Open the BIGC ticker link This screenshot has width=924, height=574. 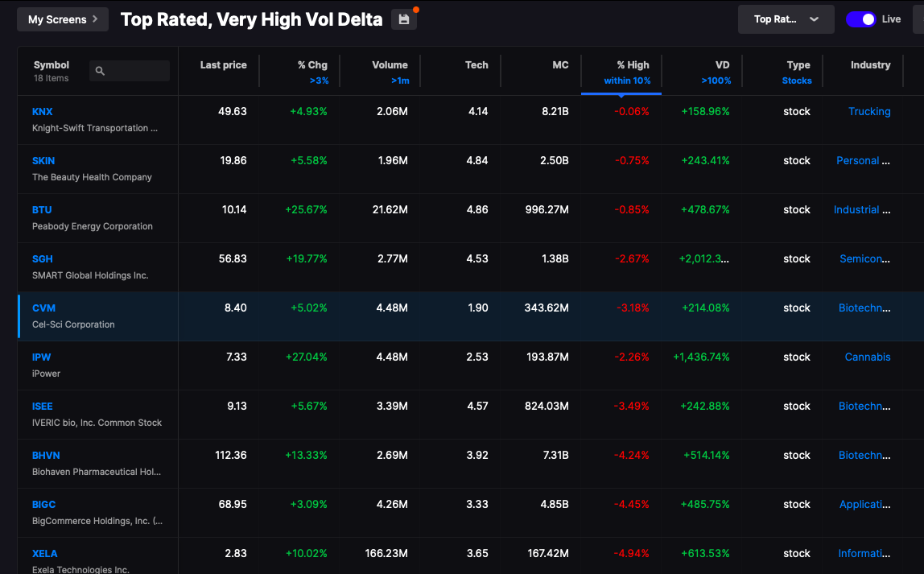click(43, 505)
